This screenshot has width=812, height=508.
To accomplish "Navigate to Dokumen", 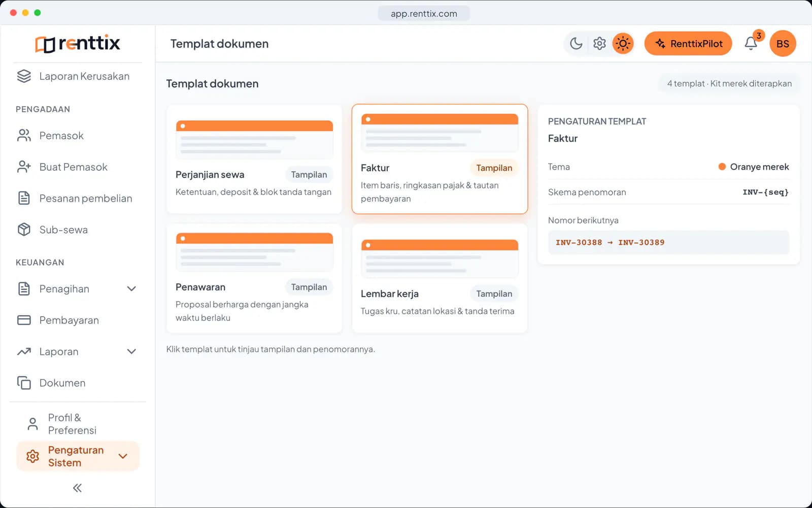I will pyautogui.click(x=77, y=383).
